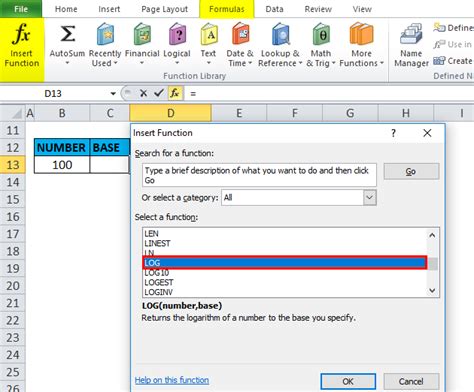
Task: Click the Insert Function fx ribbon button
Action: 22,49
